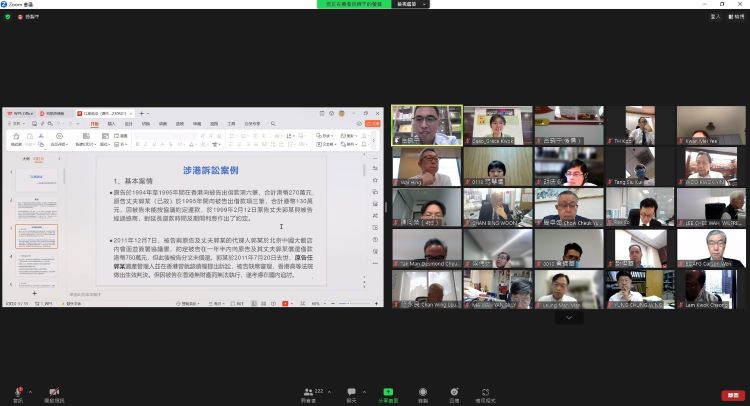
Task: Click the user avatar in WPS title bar
Action: tap(342, 113)
